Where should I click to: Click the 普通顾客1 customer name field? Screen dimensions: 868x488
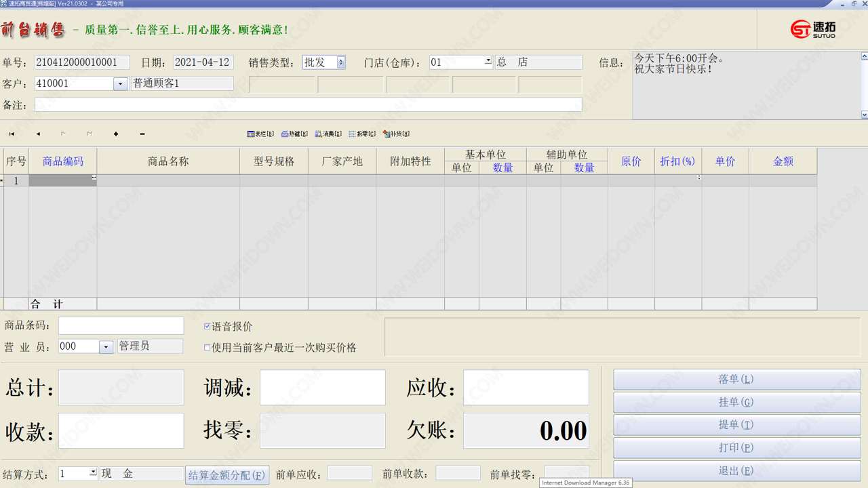point(182,83)
